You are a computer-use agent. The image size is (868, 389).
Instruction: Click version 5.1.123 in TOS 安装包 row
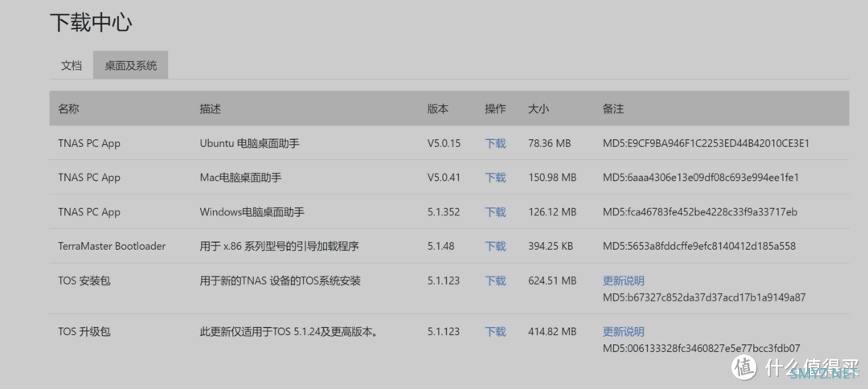pos(444,280)
